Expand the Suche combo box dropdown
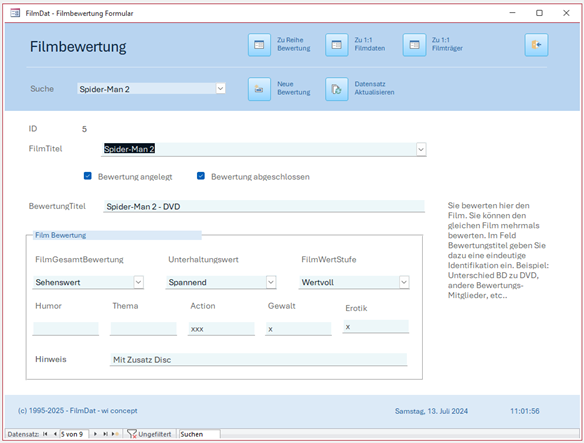The width and height of the screenshot is (584, 443). pyautogui.click(x=220, y=89)
